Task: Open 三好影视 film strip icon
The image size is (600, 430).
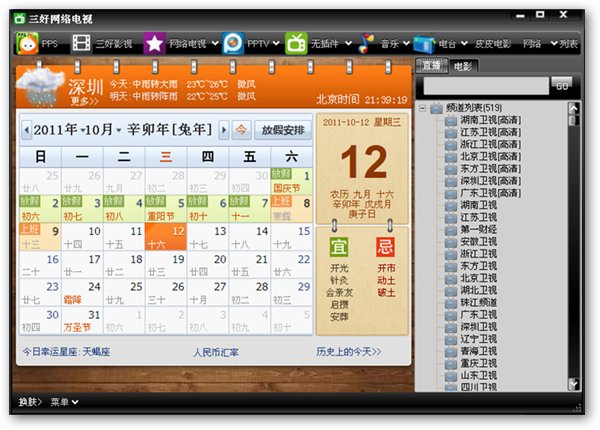Action: coord(81,43)
